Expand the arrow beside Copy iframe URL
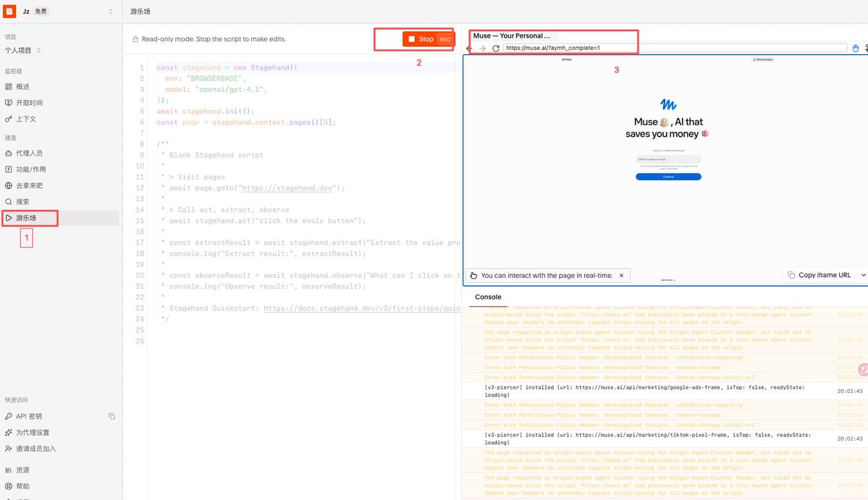Image resolution: width=868 pixels, height=500 pixels. tap(863, 275)
